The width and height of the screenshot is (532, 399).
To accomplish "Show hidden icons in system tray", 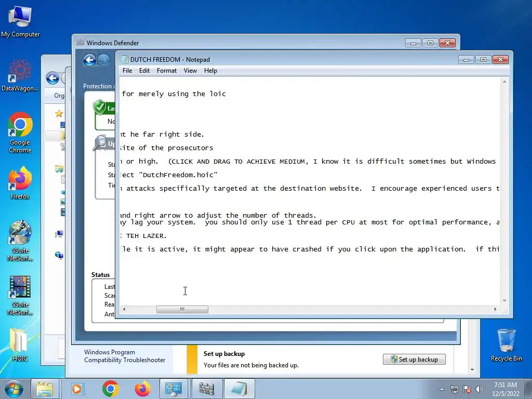I will pyautogui.click(x=442, y=389).
